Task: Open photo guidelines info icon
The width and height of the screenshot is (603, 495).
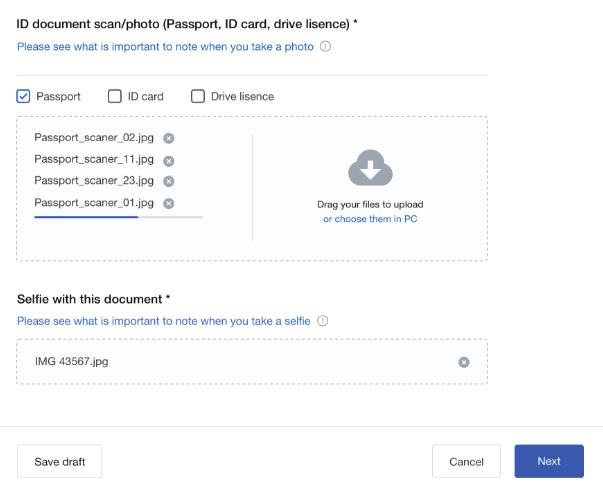Action: [325, 46]
